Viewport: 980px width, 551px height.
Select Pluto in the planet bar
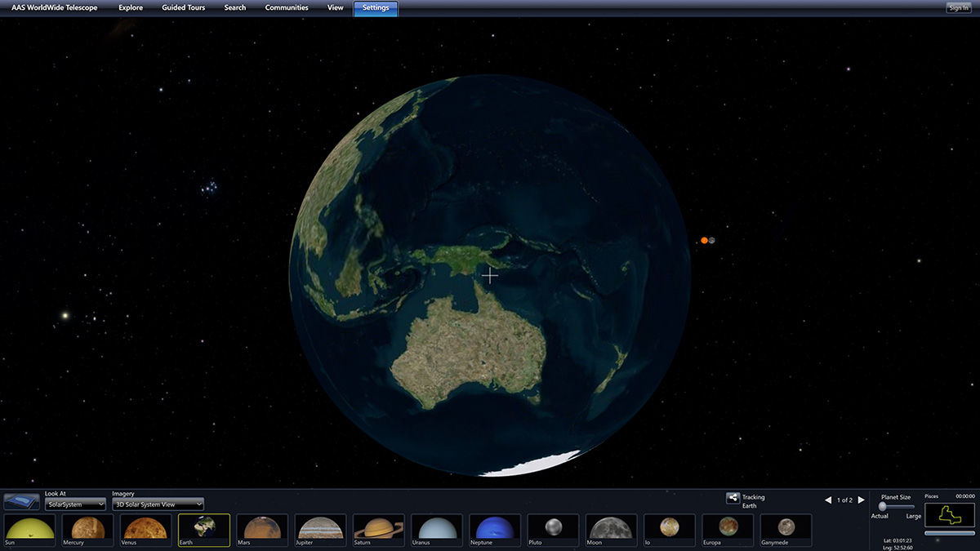click(552, 530)
